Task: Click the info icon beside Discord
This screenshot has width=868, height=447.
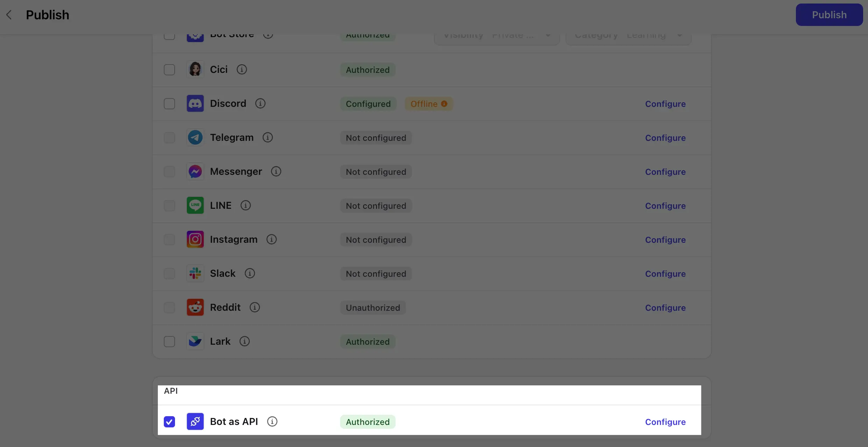Action: (x=260, y=103)
